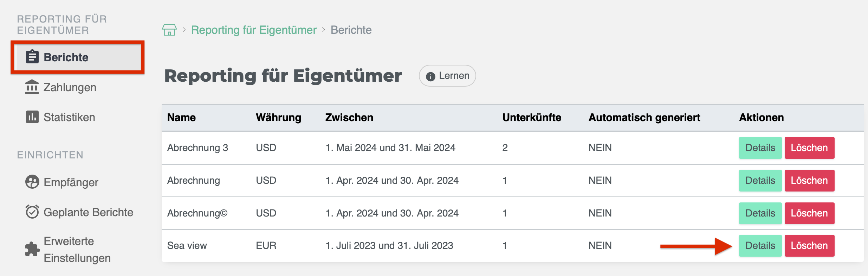
Task: Click the Name column header
Action: 181,118
